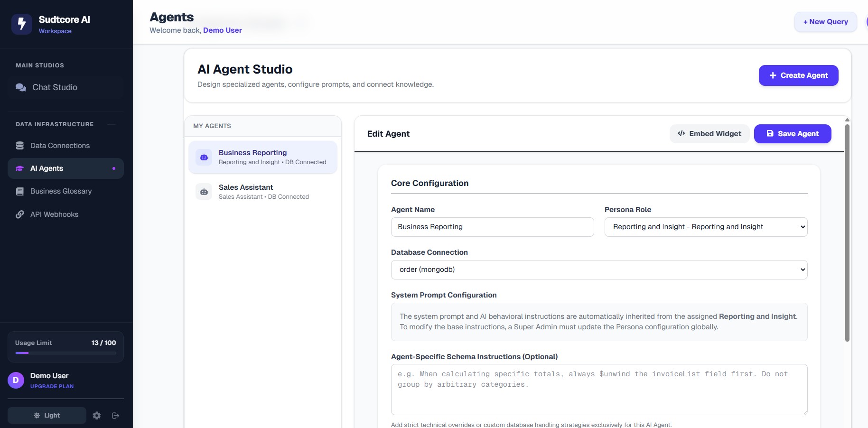Click the Business Reporting robot icon
868x428 pixels.
coord(204,157)
